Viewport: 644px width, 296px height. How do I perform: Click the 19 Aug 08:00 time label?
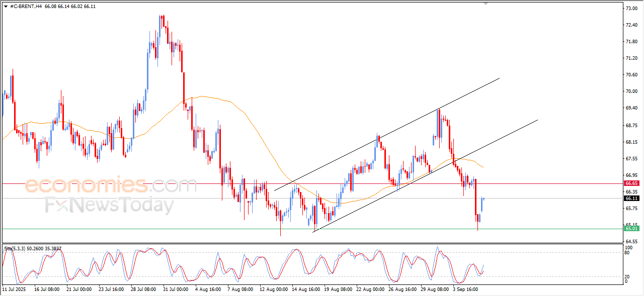click(x=338, y=289)
